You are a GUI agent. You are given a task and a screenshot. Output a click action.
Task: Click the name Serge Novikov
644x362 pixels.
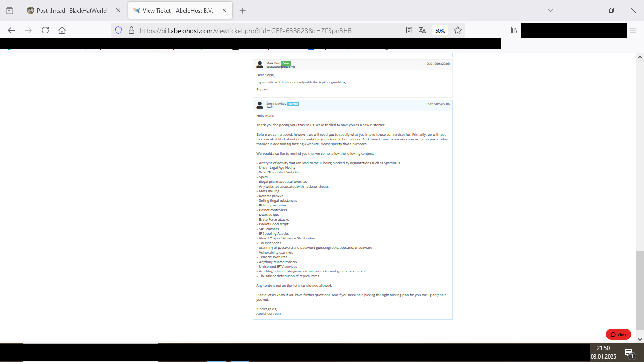pyautogui.click(x=276, y=104)
